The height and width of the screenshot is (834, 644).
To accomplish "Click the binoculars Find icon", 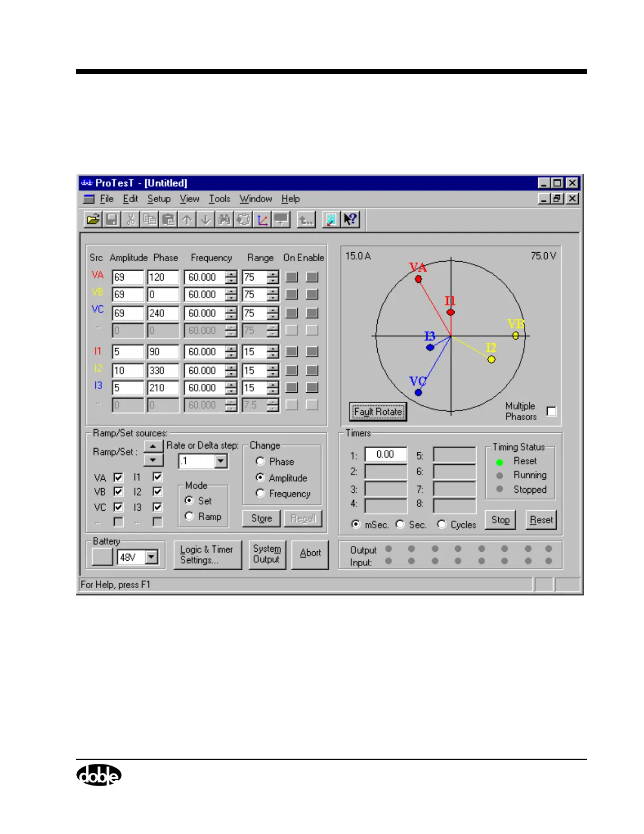I will [225, 219].
